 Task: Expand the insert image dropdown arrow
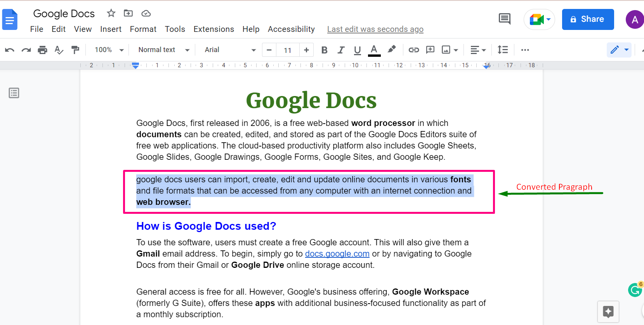pos(456,50)
